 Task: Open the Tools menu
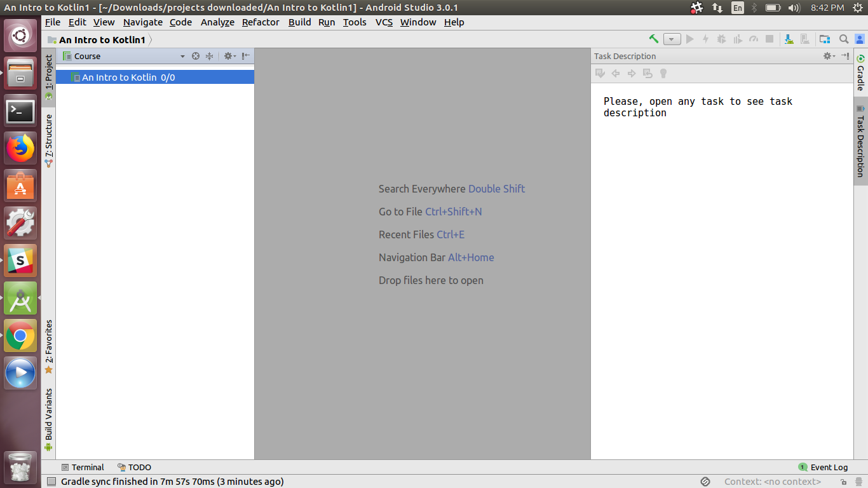(x=355, y=22)
